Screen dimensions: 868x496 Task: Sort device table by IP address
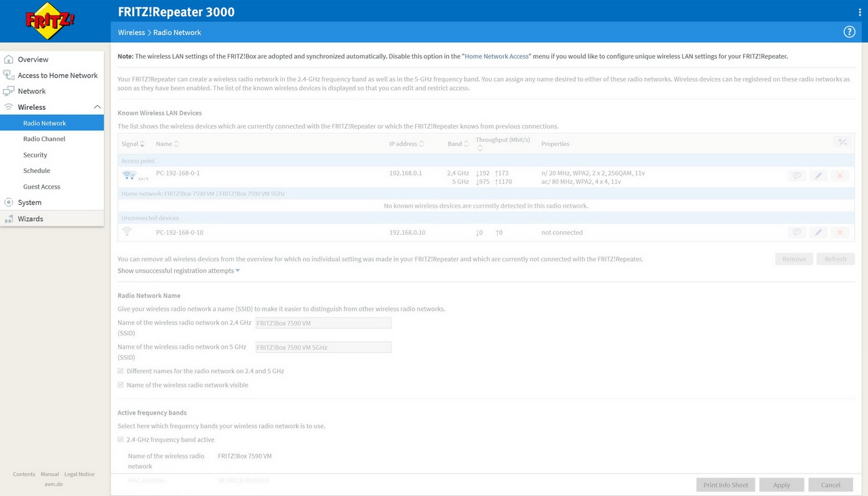pyautogui.click(x=407, y=144)
